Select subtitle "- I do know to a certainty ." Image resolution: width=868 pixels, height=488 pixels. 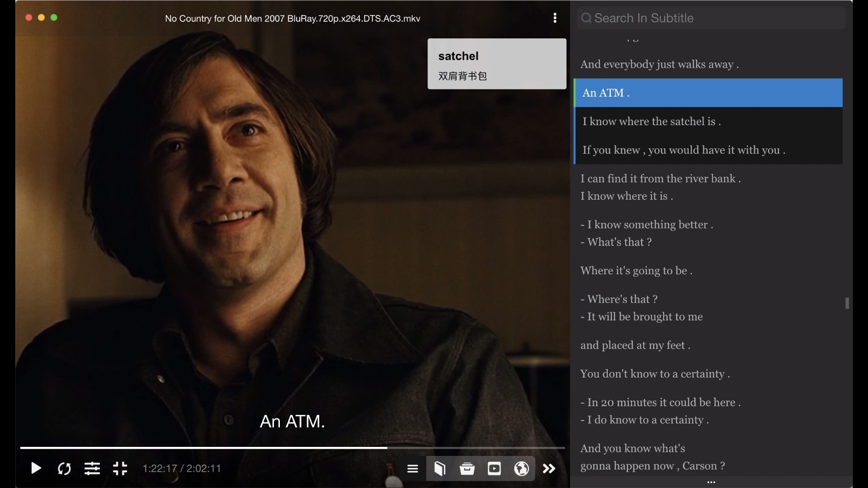tap(645, 420)
